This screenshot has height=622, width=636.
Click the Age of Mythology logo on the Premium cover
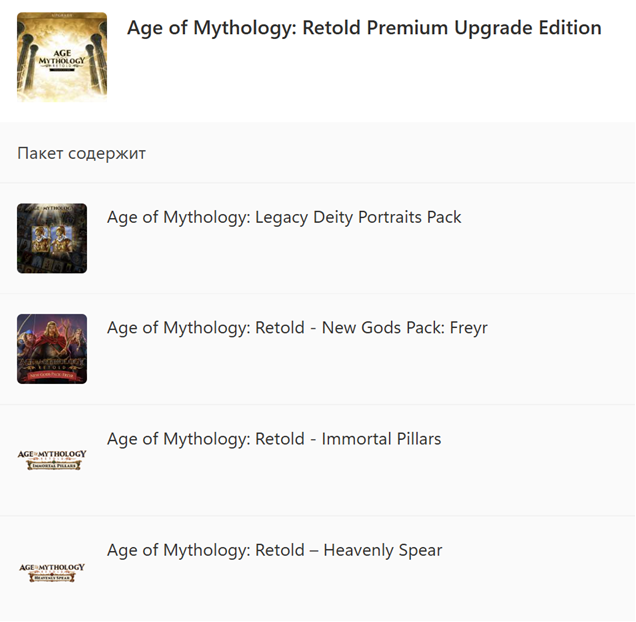click(x=62, y=62)
